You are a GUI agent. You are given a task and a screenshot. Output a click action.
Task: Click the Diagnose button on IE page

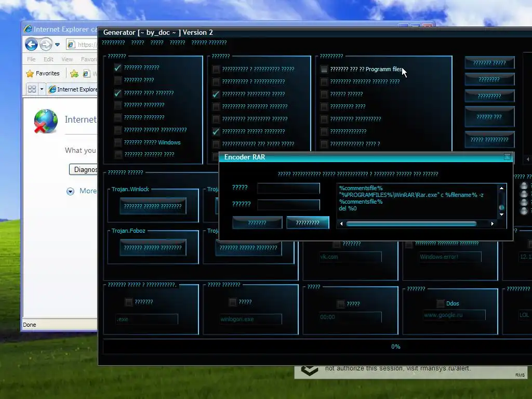[x=84, y=169]
